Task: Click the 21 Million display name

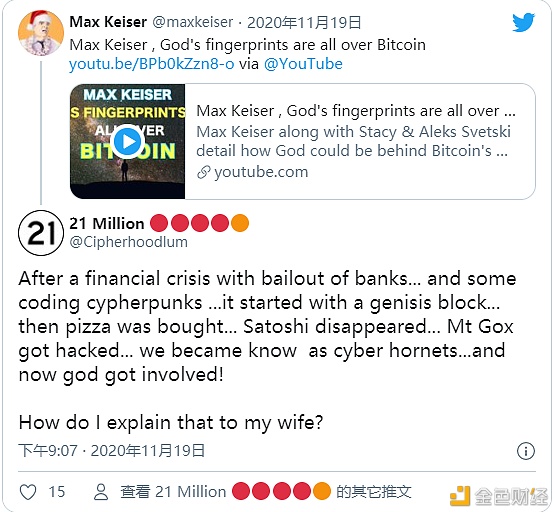Action: pos(107,223)
